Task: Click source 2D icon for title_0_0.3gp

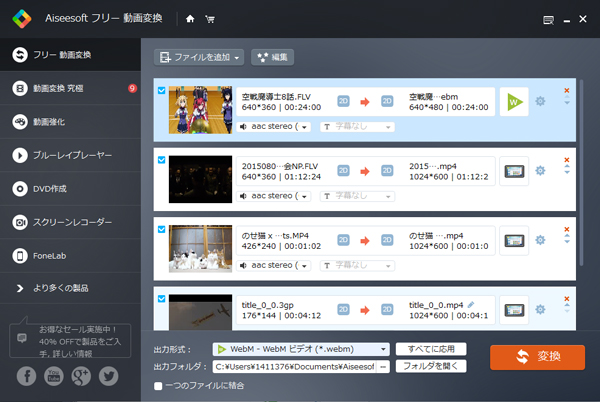Action: coord(343,309)
